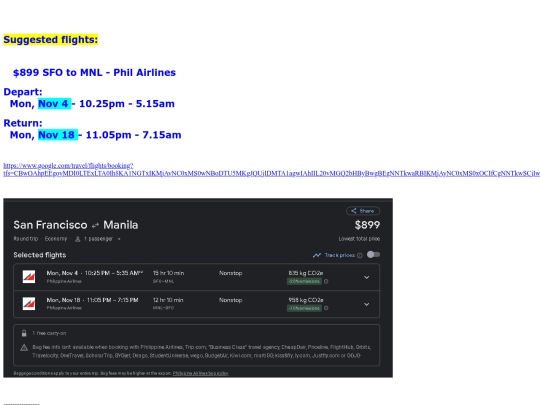The width and height of the screenshot is (540, 405).
Task: Click the '958 kg CO2e' value
Action: click(306, 300)
